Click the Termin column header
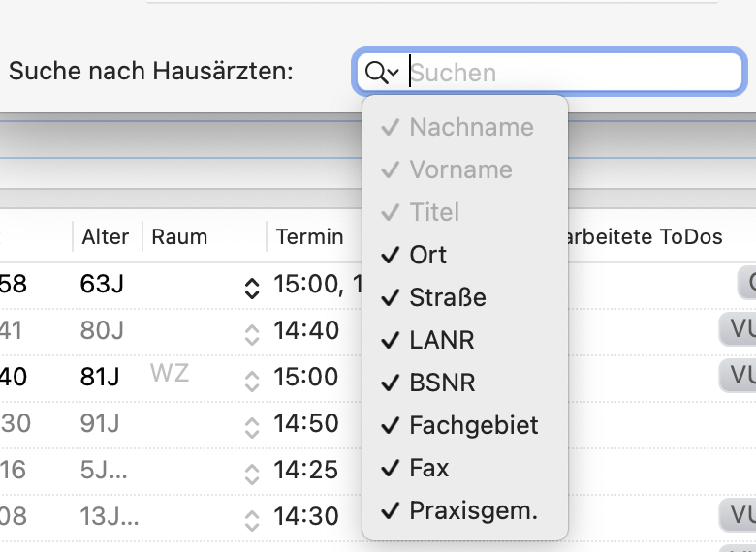Viewport: 756px width, 552px height. pyautogui.click(x=309, y=237)
